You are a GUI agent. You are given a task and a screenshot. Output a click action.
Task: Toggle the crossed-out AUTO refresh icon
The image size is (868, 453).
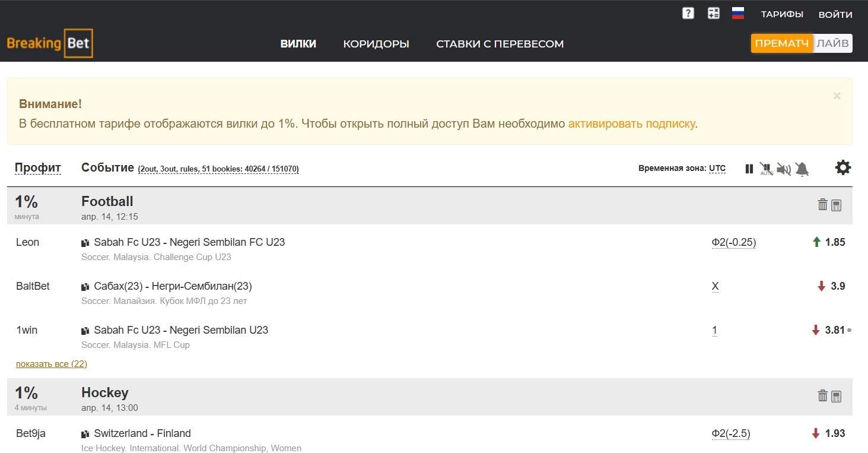coord(766,169)
